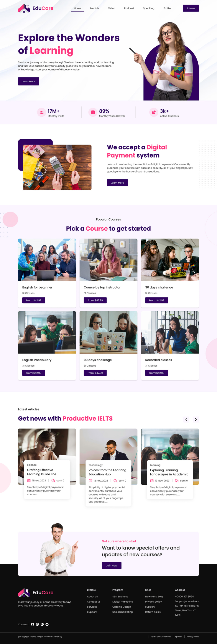Image resolution: width=217 pixels, height=644 pixels.
Task: Open Voices from the Learning Education Hub article
Action: pos(107,472)
